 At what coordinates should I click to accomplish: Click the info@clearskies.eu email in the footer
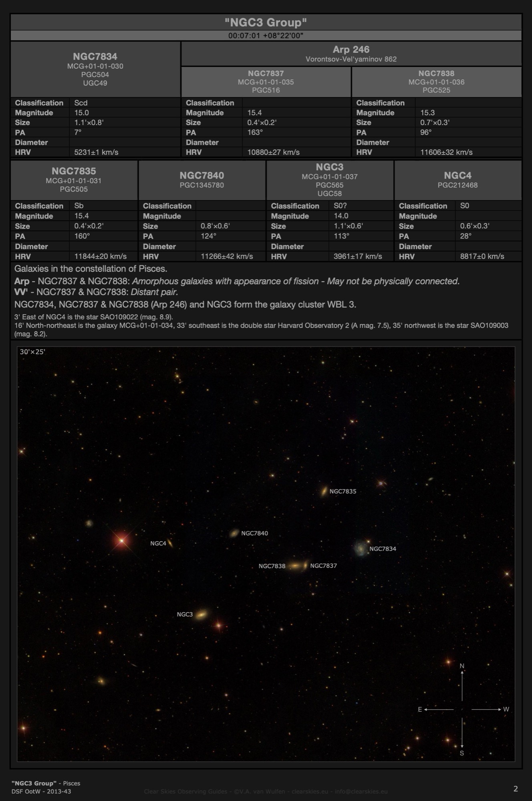(x=361, y=791)
